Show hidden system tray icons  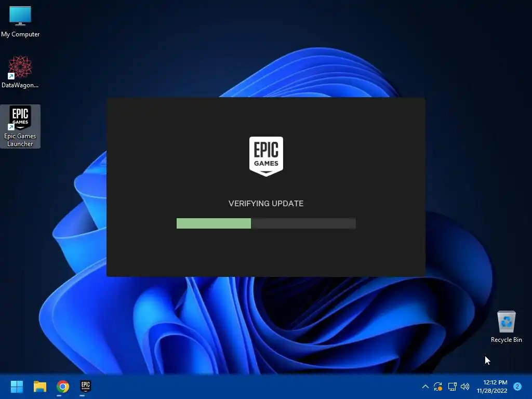tap(425, 387)
